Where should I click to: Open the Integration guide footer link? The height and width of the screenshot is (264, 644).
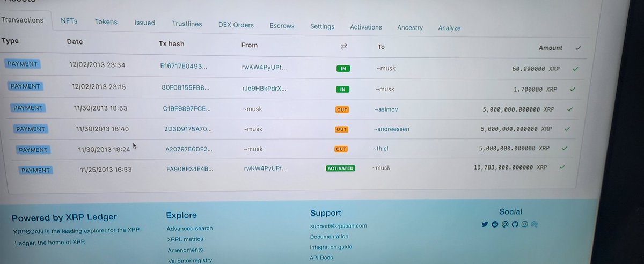tap(331, 247)
